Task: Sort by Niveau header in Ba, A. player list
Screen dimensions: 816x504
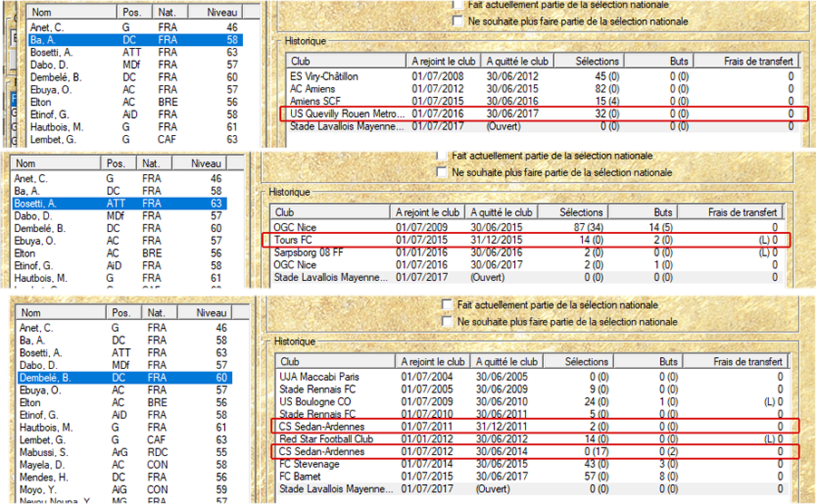Action: [215, 13]
